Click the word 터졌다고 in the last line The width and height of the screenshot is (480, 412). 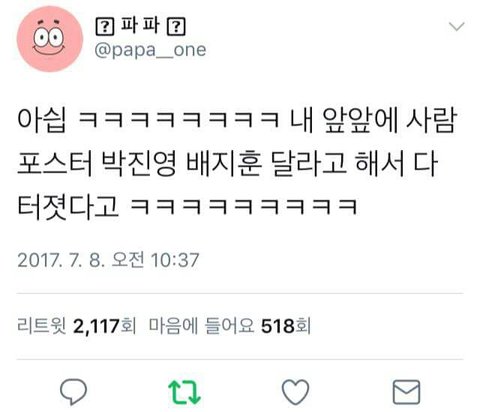tap(68, 207)
